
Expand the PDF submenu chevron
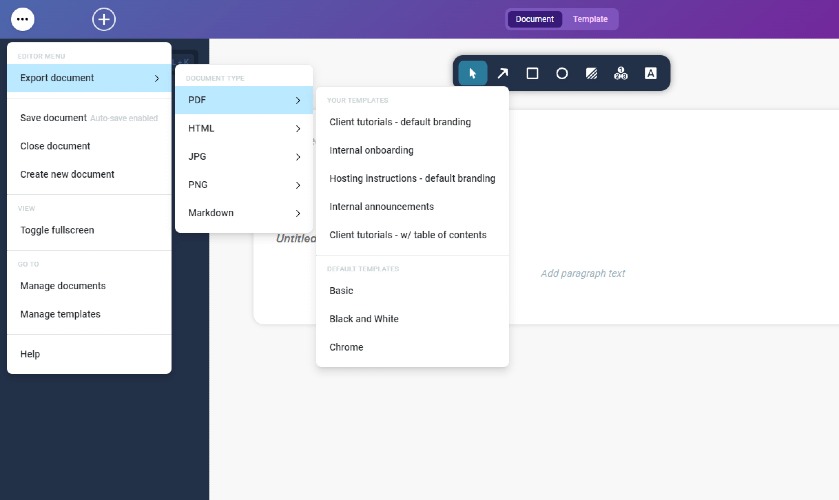click(298, 100)
